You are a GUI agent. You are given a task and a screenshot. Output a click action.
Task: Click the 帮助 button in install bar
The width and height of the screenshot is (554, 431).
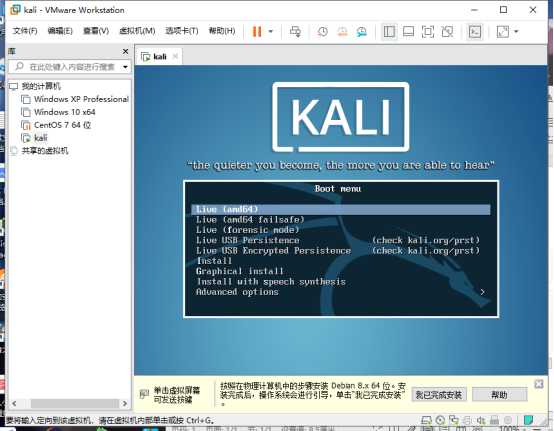[x=500, y=395]
